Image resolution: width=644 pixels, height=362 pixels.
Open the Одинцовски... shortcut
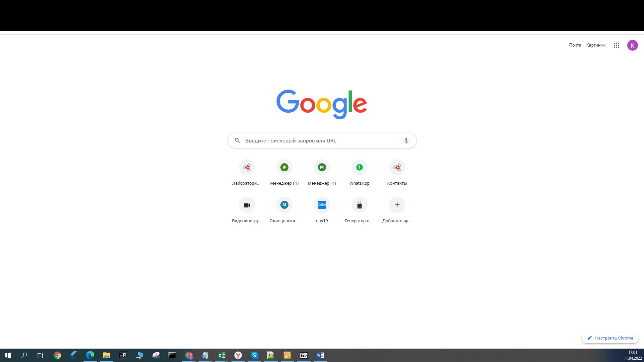[284, 210]
